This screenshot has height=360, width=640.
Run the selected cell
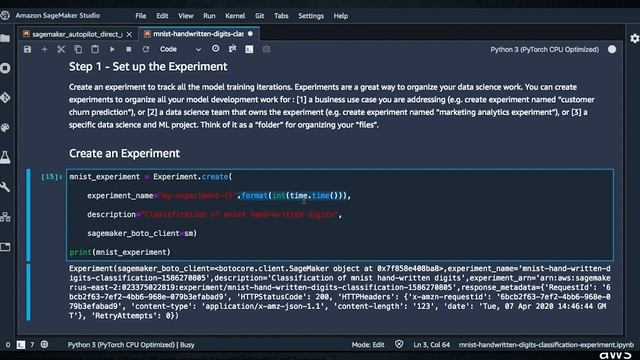point(112,49)
